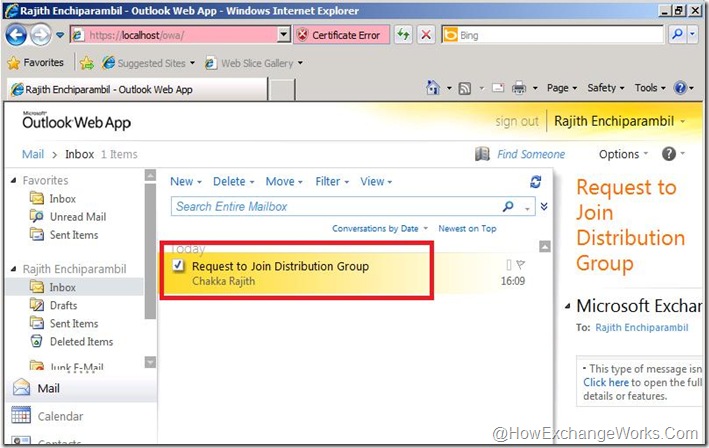
Task: Open the Favorites star button
Action: pos(36,62)
